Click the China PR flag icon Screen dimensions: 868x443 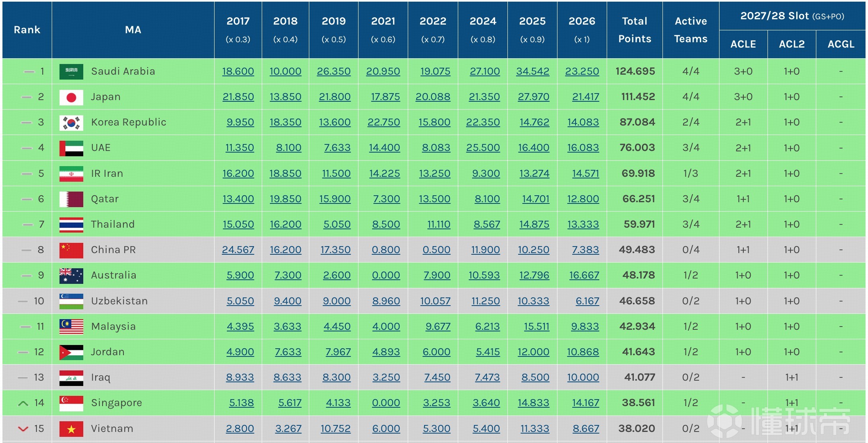(x=71, y=250)
